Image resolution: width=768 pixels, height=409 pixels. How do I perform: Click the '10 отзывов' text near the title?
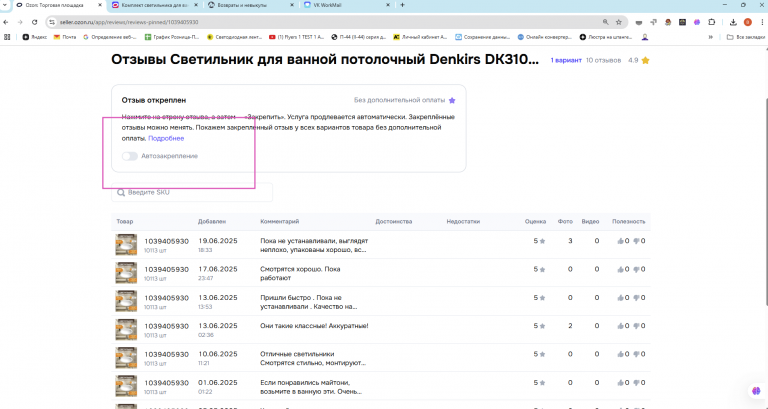[603, 60]
